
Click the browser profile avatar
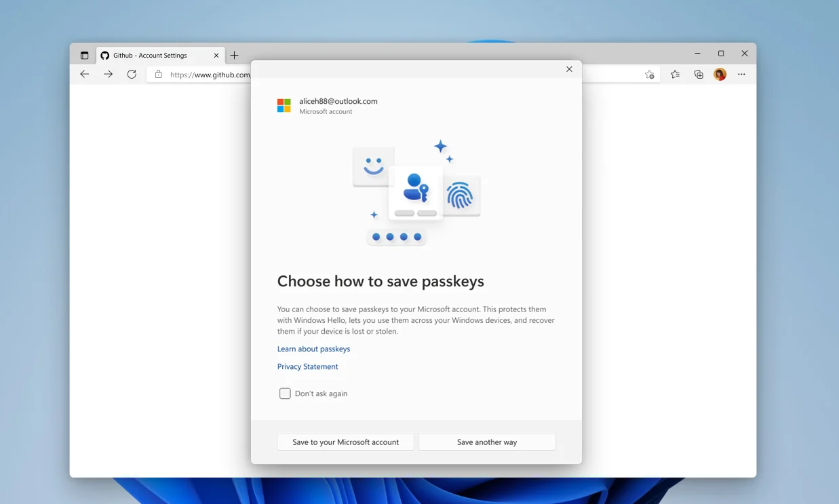click(720, 74)
